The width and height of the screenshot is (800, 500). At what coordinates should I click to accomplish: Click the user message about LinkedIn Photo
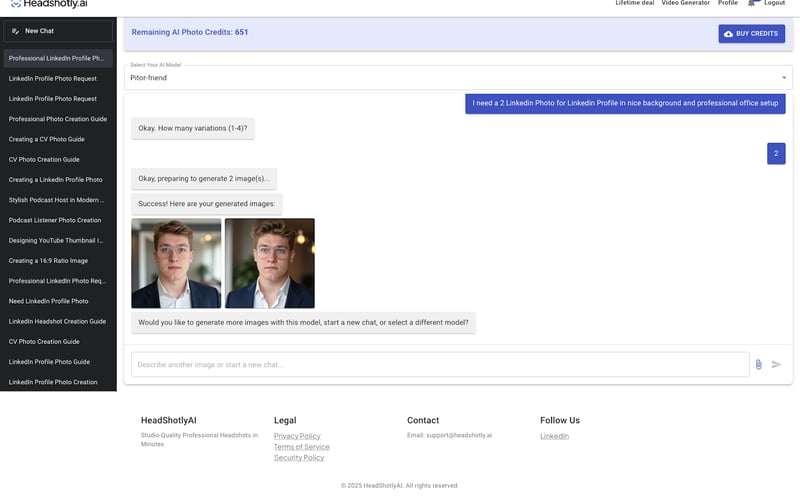click(x=625, y=103)
